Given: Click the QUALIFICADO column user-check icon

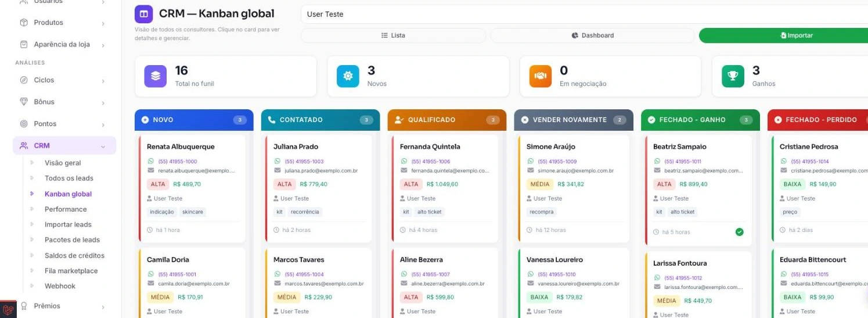Looking at the screenshot, I should [x=399, y=120].
